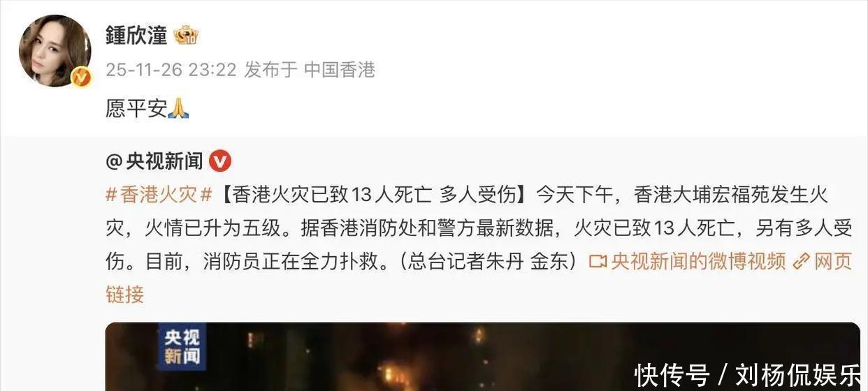Click the post timestamp 25-11-26 23:22
The height and width of the screenshot is (391, 868).
(x=171, y=70)
